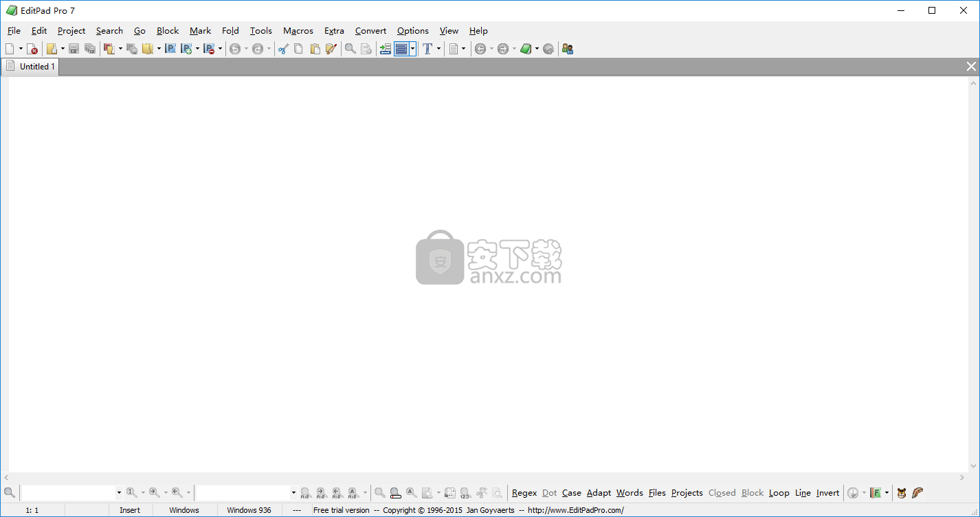Toggle the Files search option

click(657, 493)
